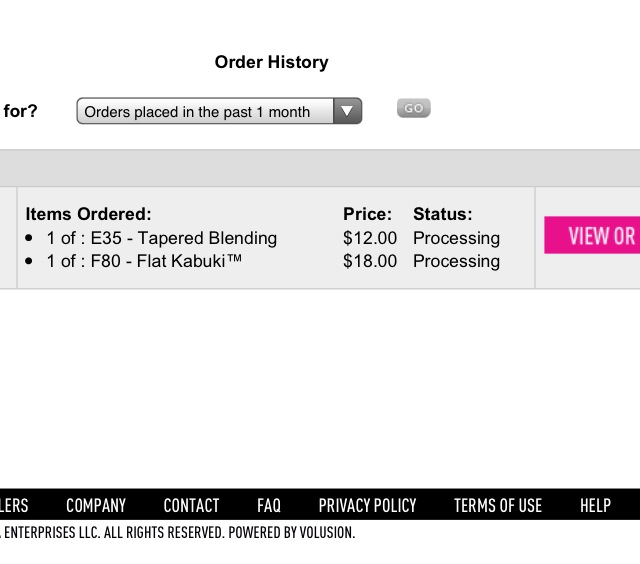Go to the Contact footer link
This screenshot has width=640, height=564.
tap(191, 505)
